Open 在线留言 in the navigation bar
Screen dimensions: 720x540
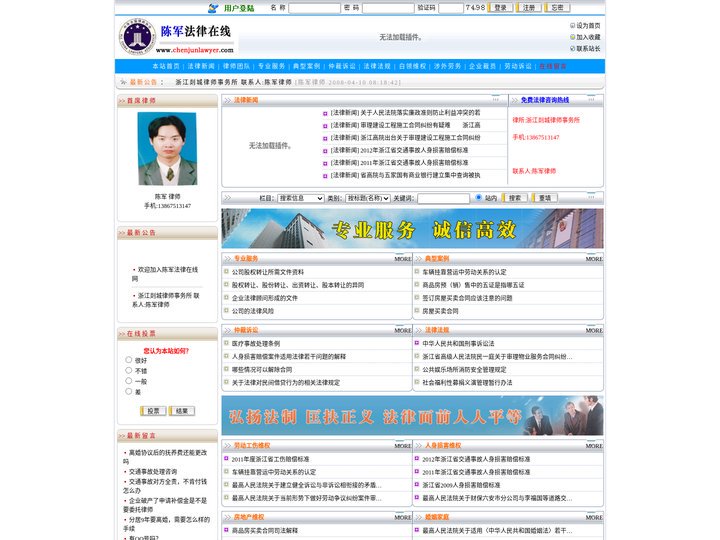(x=553, y=66)
